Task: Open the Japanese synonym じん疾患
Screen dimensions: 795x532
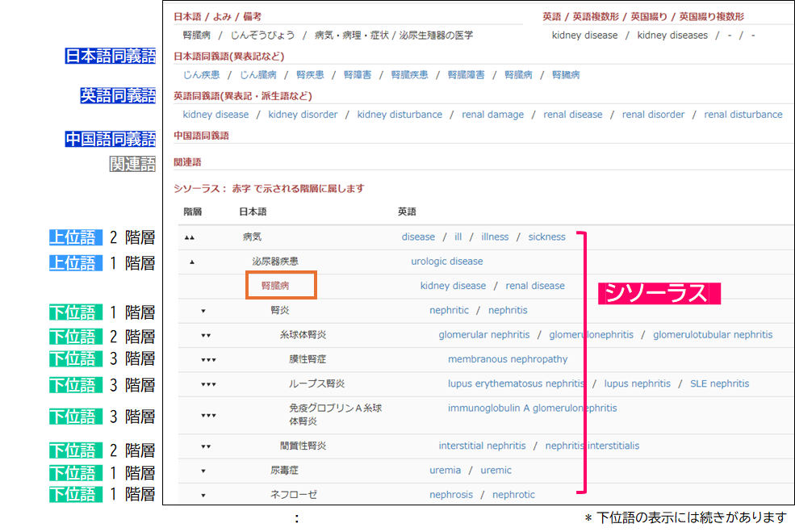Action: tap(201, 75)
